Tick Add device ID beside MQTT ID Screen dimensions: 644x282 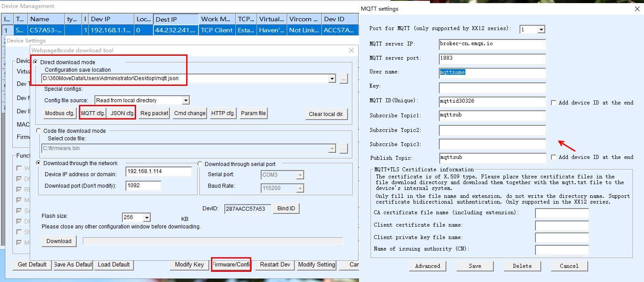554,103
